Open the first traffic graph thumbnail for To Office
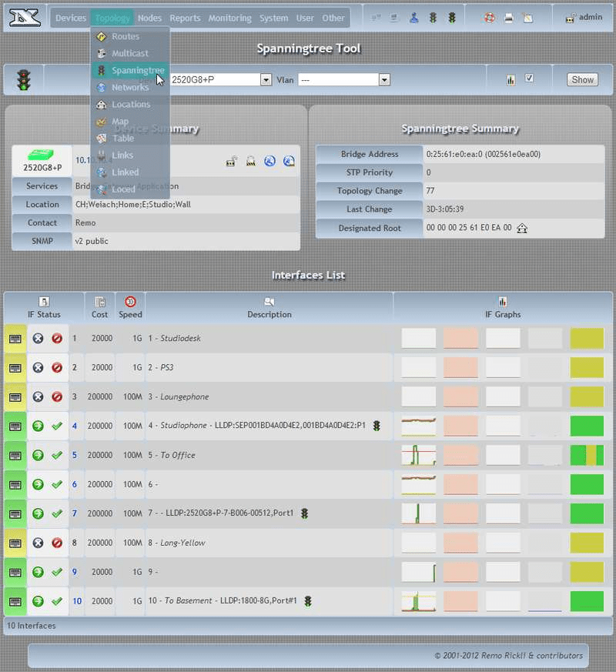 pos(418,455)
